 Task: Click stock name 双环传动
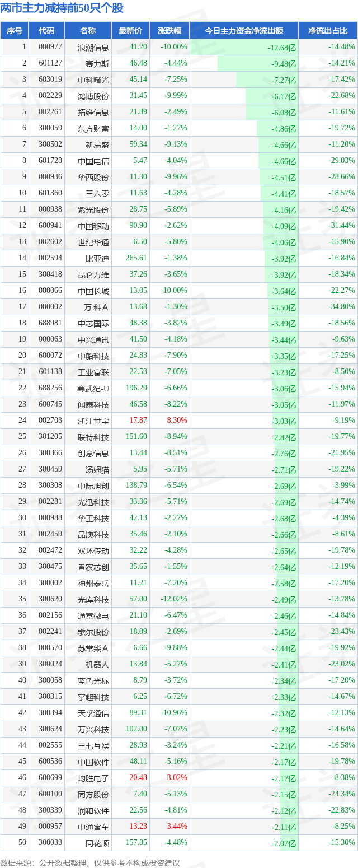(x=93, y=550)
